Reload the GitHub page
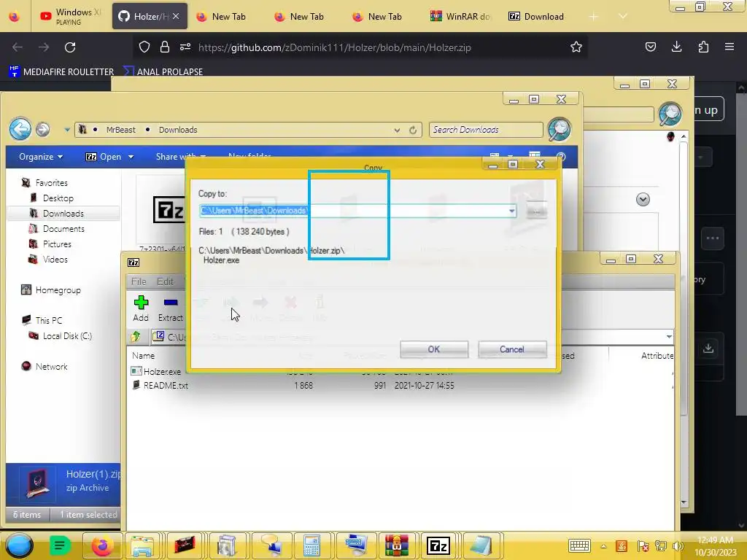747x560 pixels. click(x=70, y=47)
